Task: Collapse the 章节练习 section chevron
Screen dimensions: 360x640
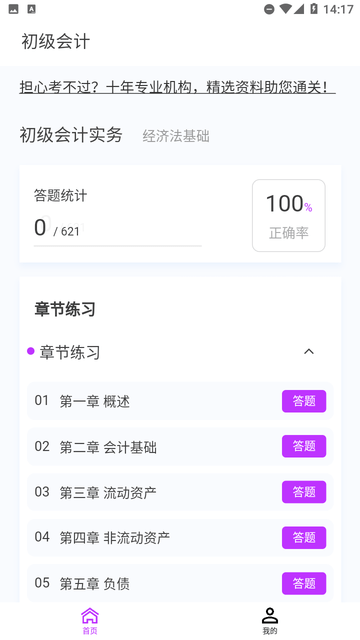Action: (309, 351)
